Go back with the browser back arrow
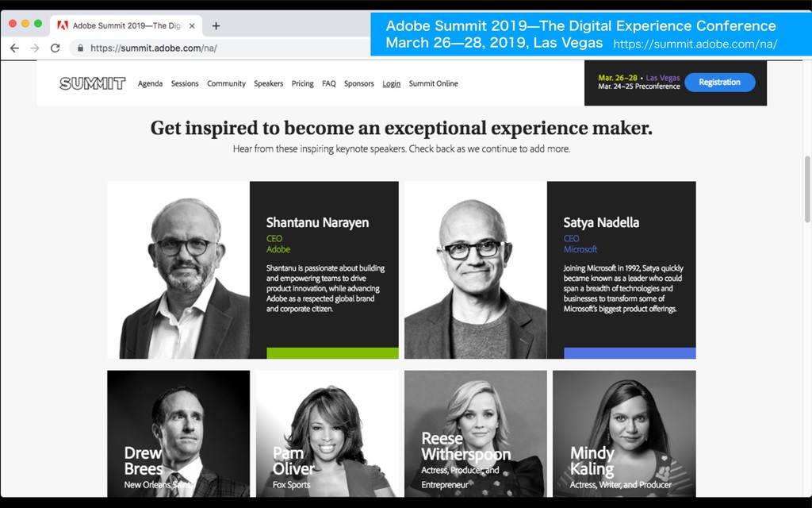 [x=14, y=48]
